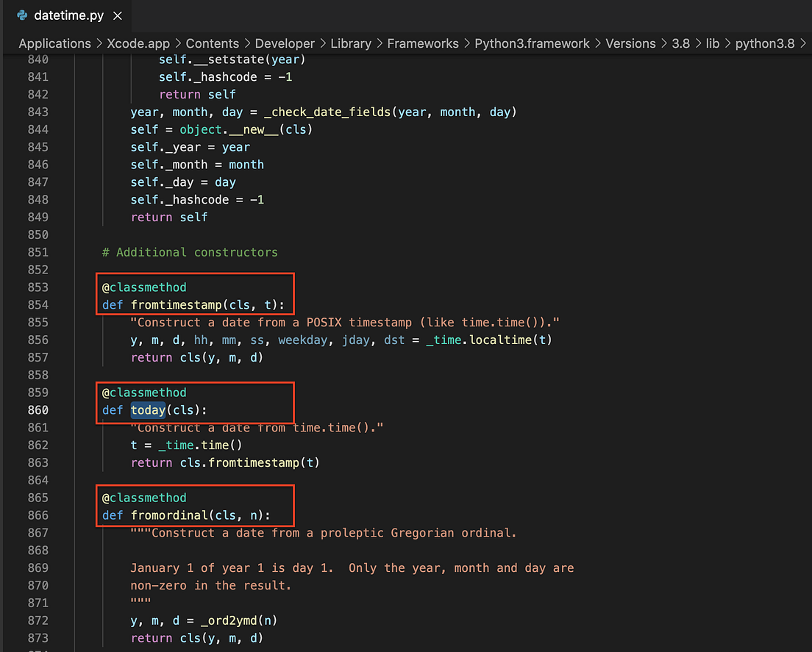
Task: Click the Contents breadcrumb item
Action: click(213, 43)
